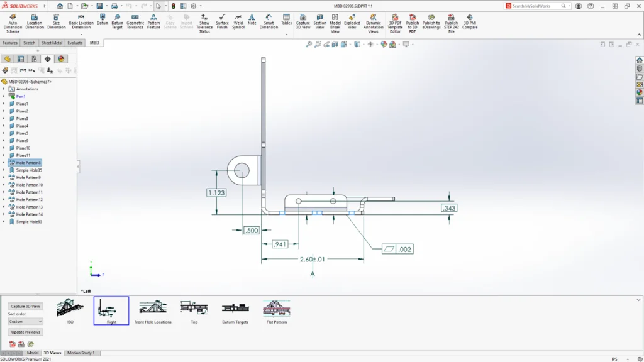Select the Flat Pattern view thumbnail
Viewport: 644px width, 362px height.
tap(276, 310)
